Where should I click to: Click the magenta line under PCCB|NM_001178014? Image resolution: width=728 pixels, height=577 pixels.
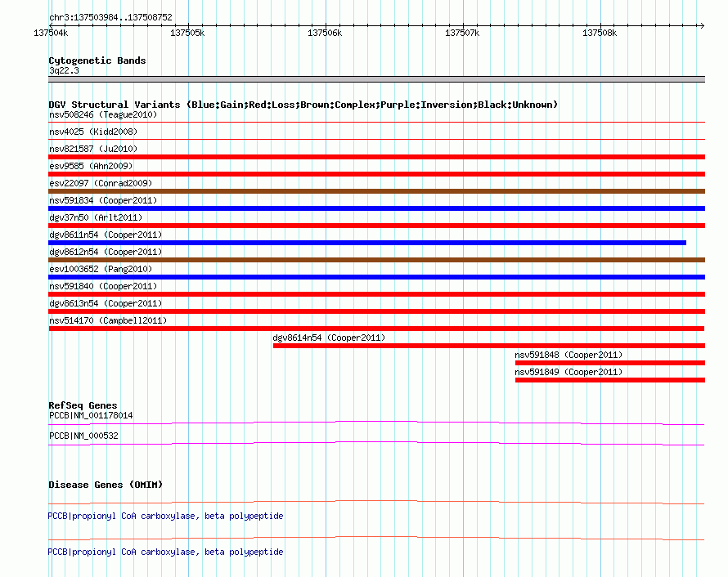pyautogui.click(x=376, y=423)
